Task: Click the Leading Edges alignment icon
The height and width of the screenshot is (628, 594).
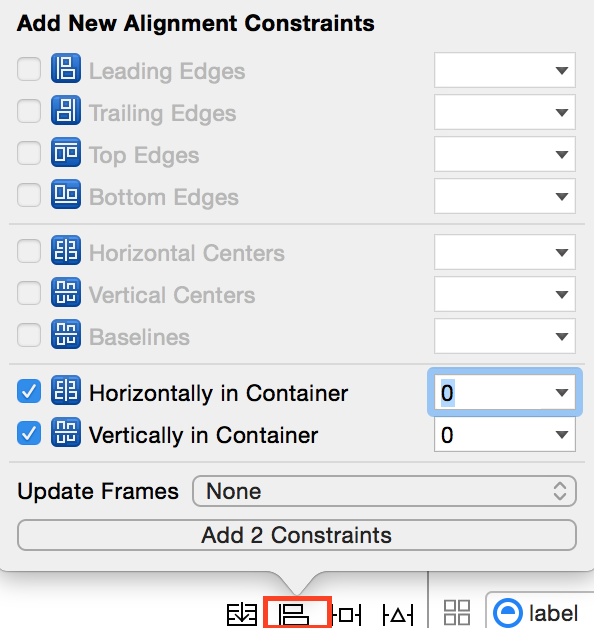Action: point(66,68)
